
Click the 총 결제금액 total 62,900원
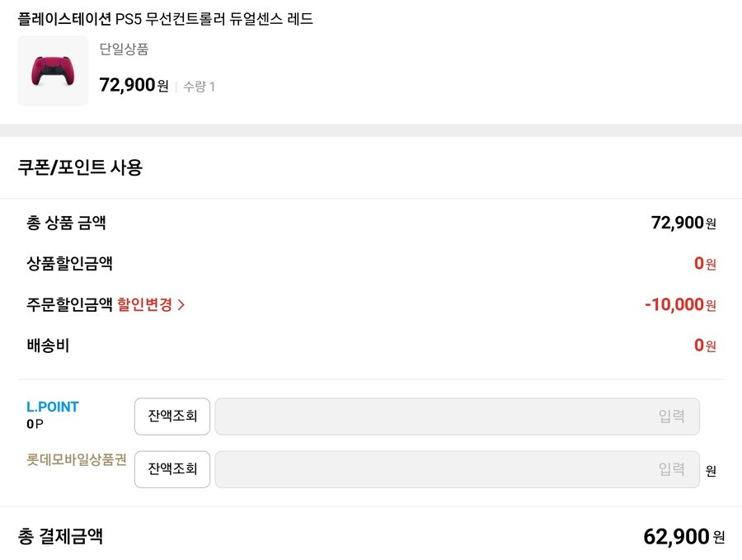[x=683, y=537]
